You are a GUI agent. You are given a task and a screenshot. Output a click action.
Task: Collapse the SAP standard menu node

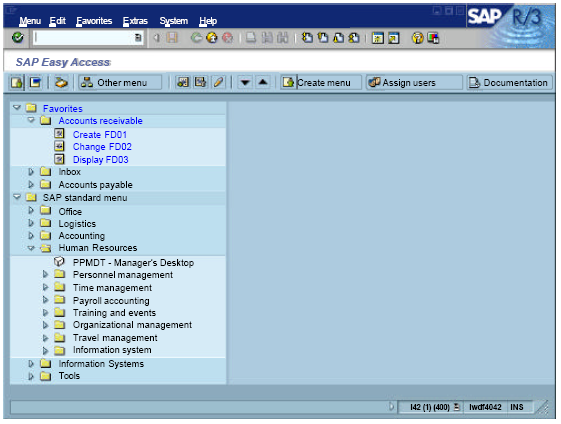[x=17, y=196]
